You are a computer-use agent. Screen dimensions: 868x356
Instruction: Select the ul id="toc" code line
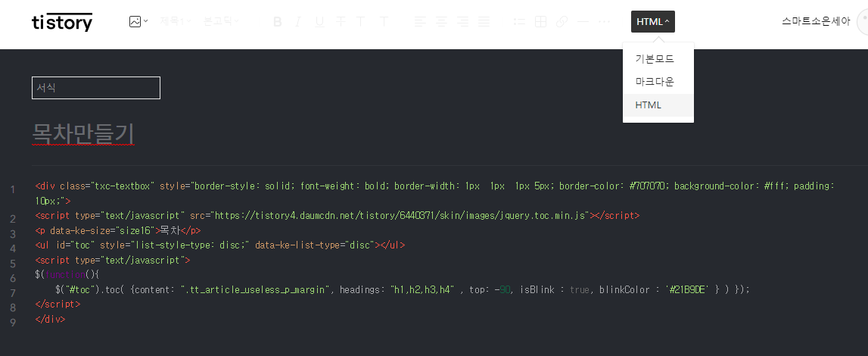[x=219, y=245]
